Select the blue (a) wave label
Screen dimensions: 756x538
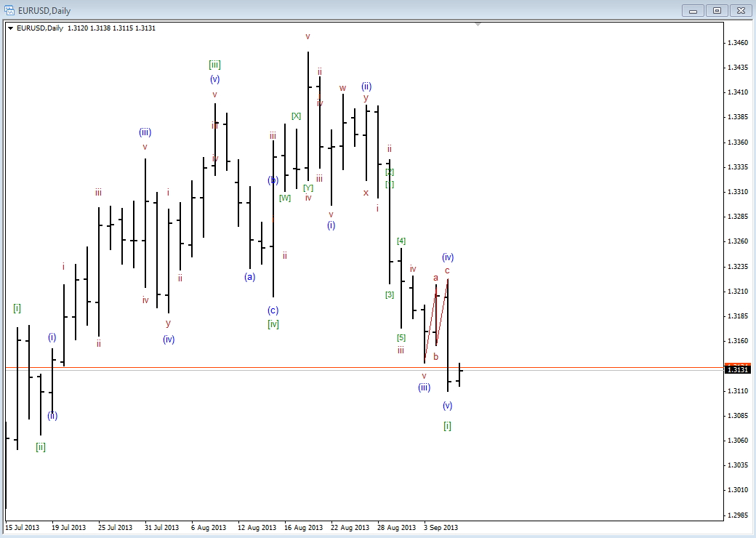[x=250, y=277]
